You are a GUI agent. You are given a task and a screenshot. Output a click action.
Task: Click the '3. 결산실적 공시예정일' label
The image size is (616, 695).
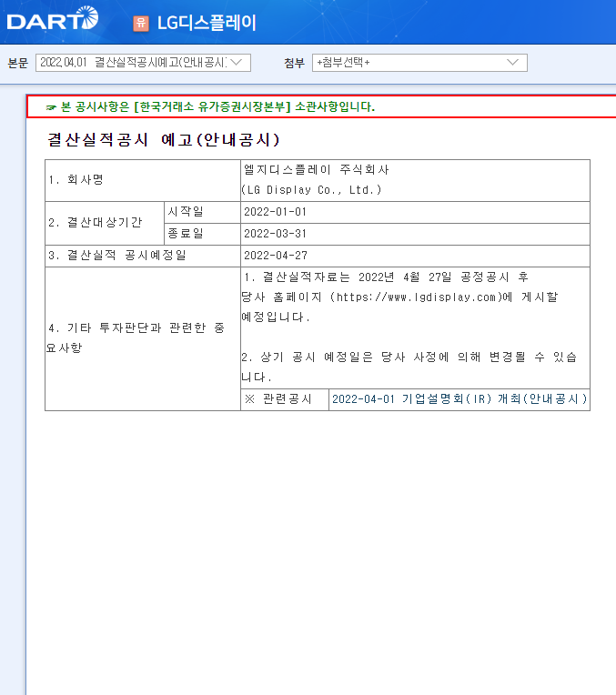pyautogui.click(x=117, y=256)
